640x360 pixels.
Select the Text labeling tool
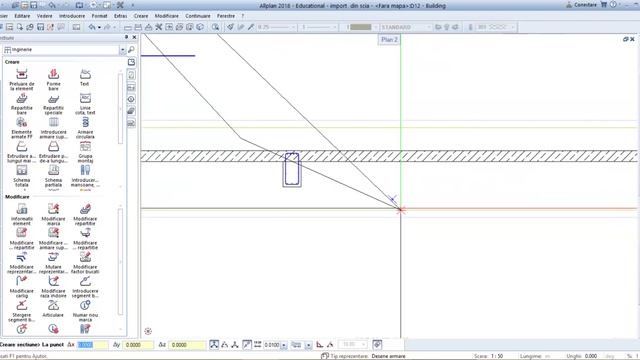point(85,77)
